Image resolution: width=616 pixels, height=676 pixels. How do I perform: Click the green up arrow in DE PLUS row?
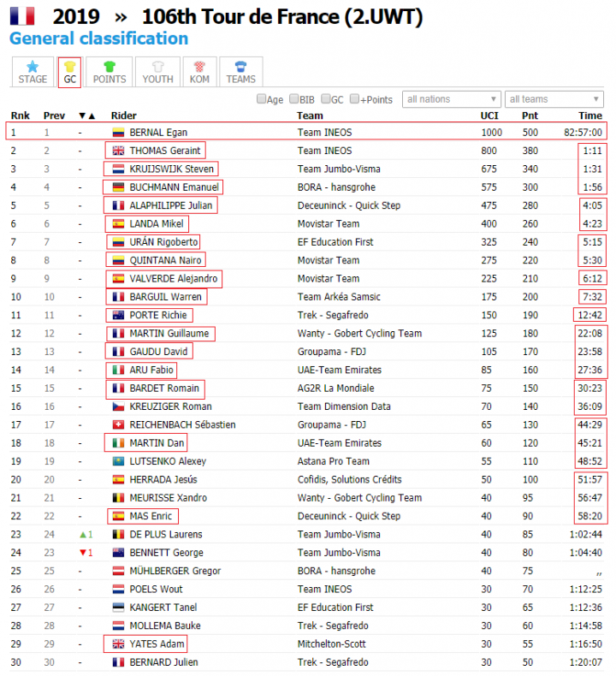(x=83, y=535)
